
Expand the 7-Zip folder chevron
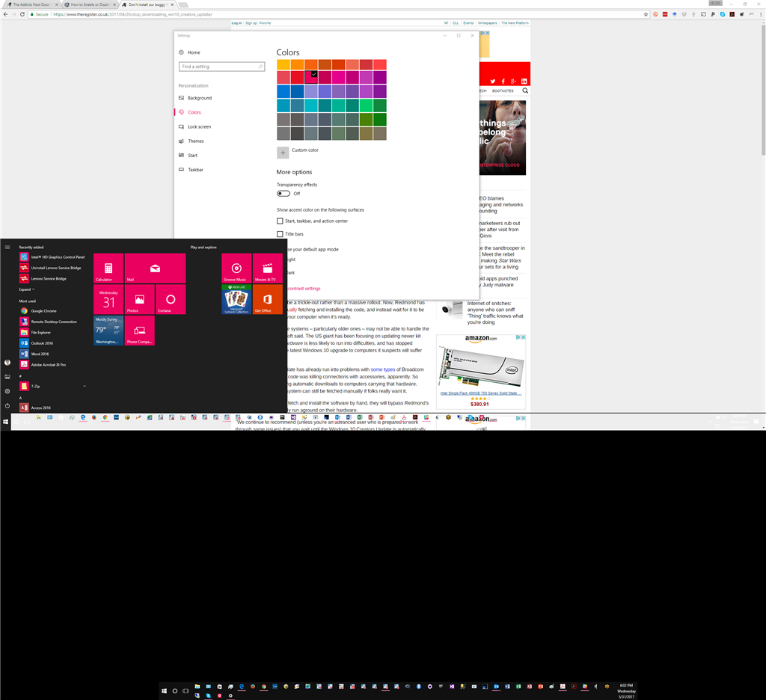pos(85,386)
